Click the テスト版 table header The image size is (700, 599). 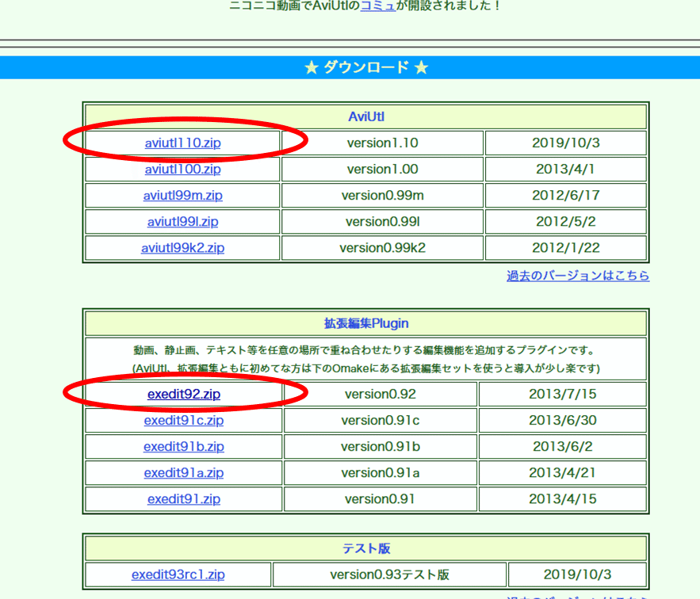coord(365,548)
